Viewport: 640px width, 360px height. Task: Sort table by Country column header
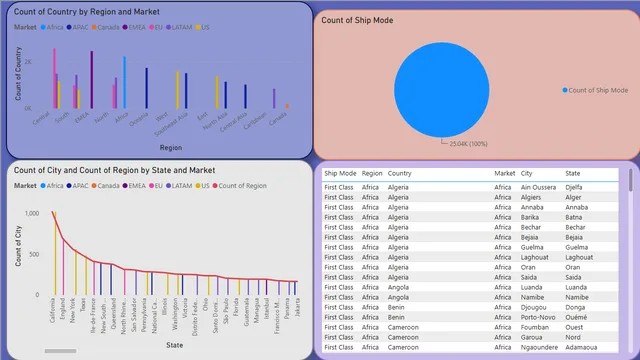point(399,173)
